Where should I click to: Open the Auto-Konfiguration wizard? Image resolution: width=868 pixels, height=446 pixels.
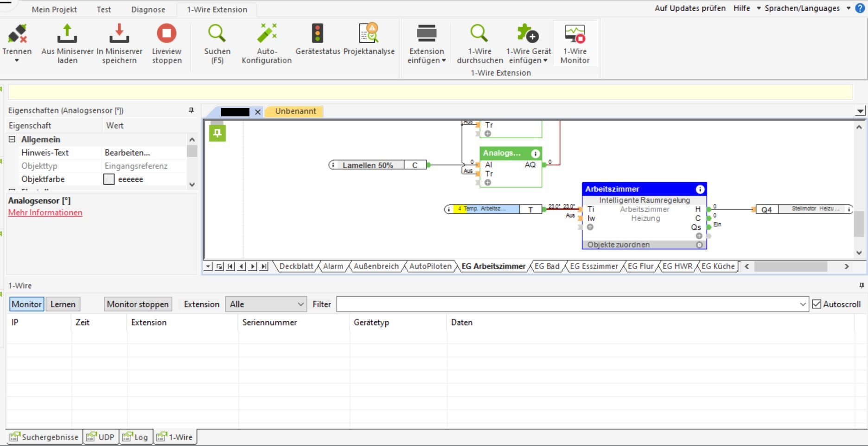(x=267, y=34)
